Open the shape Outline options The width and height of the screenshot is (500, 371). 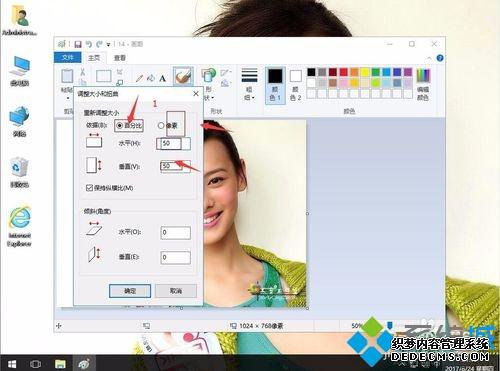[225, 72]
